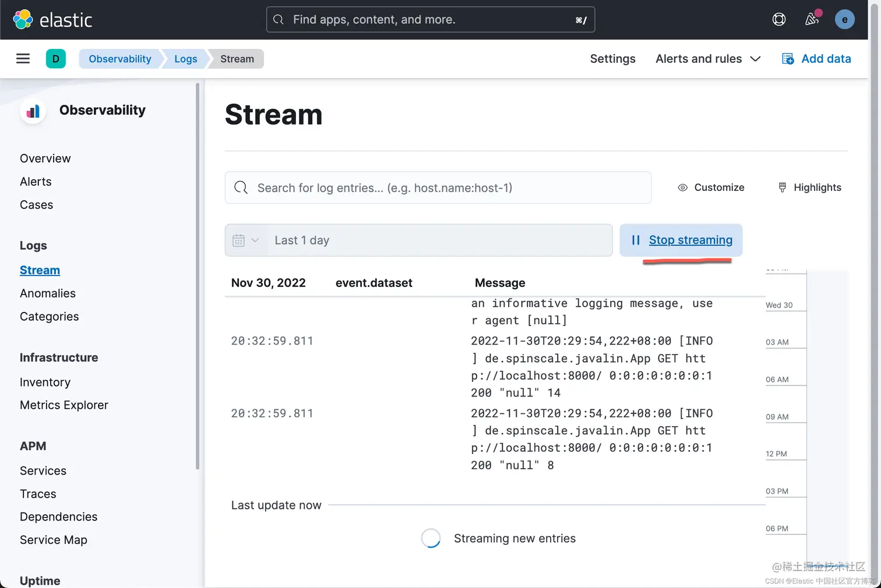
Task: Click the Elastic logo
Action: [52, 20]
